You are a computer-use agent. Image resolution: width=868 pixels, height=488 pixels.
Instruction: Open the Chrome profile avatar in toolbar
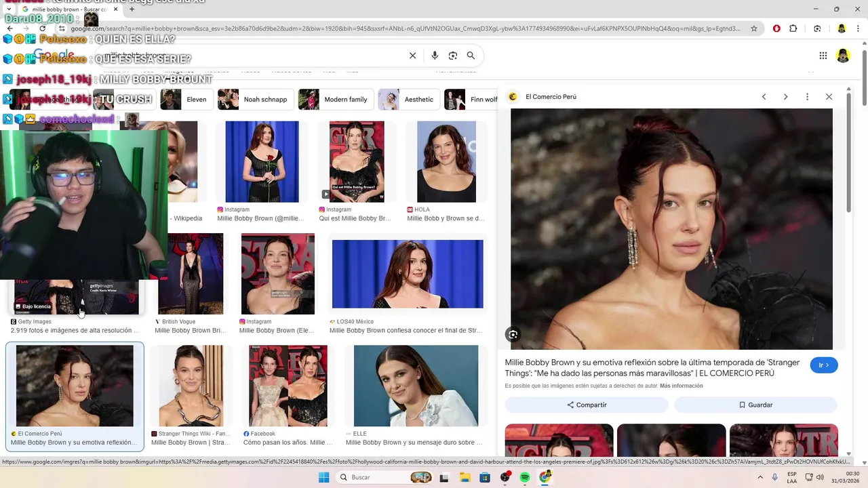coord(842,28)
